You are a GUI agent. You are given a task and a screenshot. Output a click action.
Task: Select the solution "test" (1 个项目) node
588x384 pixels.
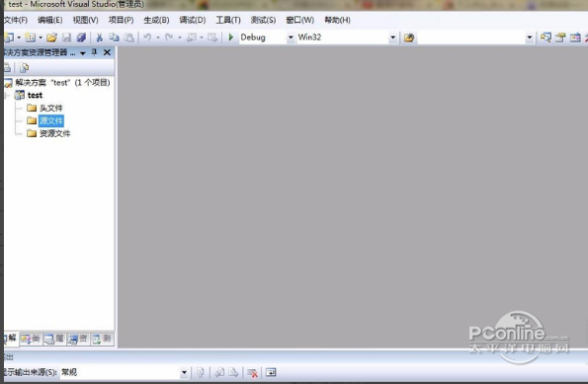62,82
